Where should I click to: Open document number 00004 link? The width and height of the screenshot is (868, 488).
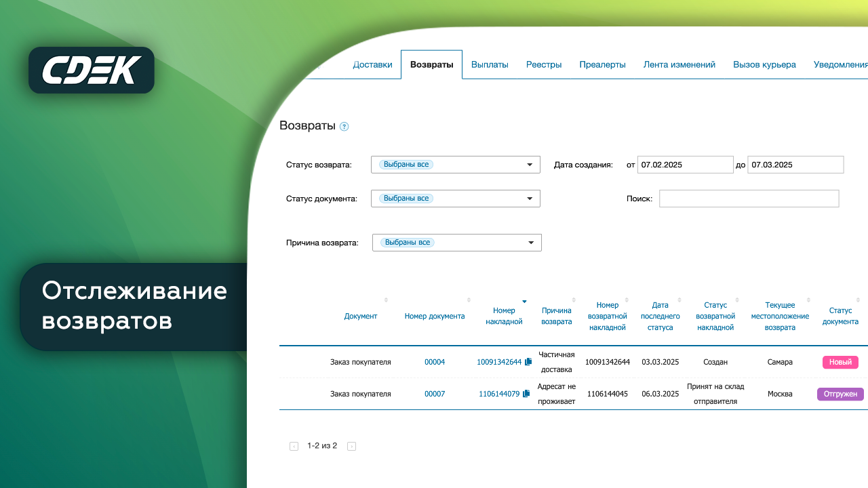pos(435,362)
